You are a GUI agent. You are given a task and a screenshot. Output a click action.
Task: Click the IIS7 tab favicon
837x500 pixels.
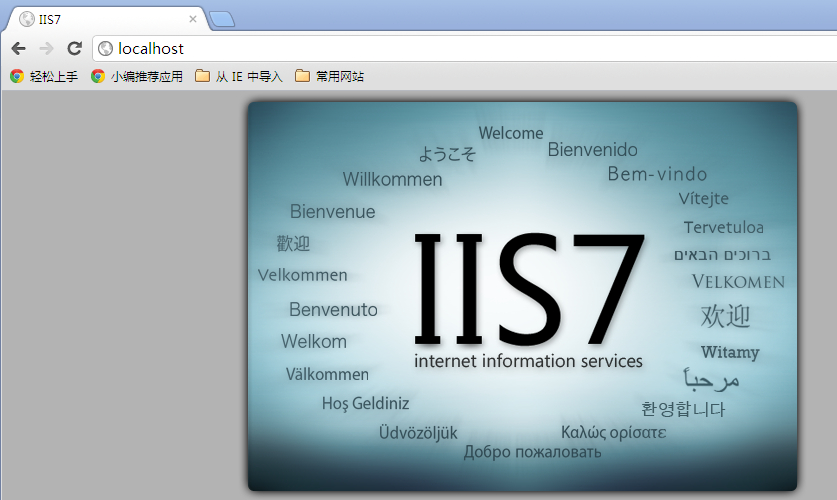(x=26, y=19)
